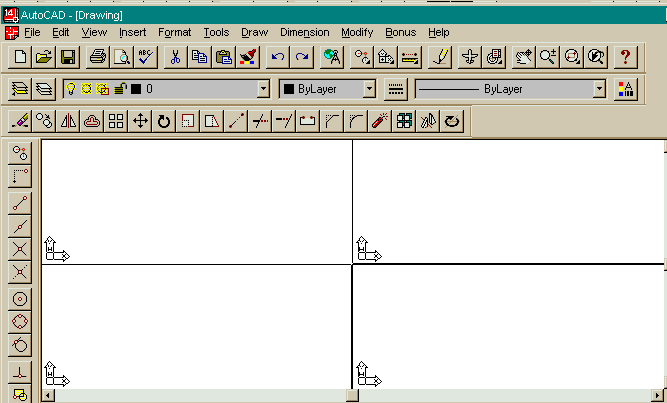
Task: Open Print Preview from the toolbar
Action: click(122, 57)
